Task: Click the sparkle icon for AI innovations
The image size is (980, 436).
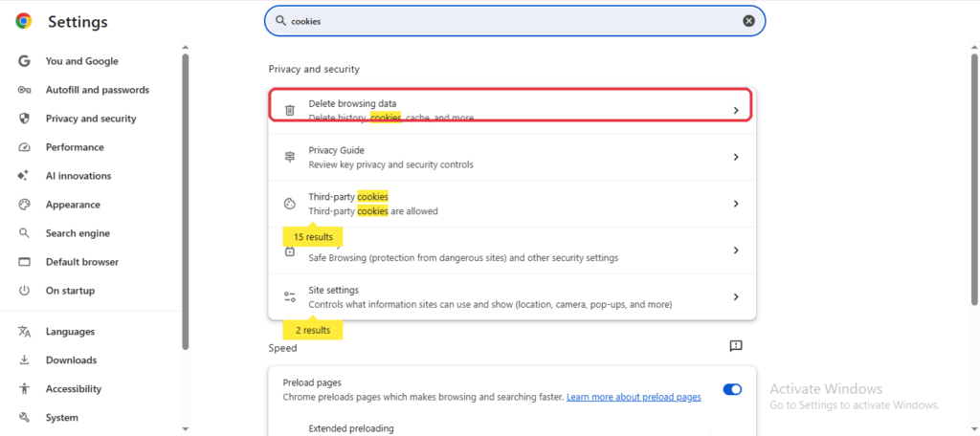Action: click(24, 176)
